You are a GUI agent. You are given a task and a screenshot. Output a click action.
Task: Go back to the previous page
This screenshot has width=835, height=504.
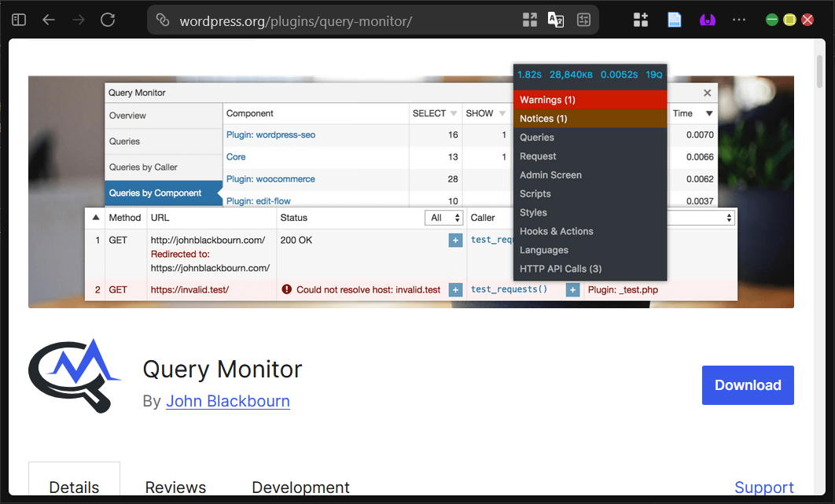tap(49, 20)
